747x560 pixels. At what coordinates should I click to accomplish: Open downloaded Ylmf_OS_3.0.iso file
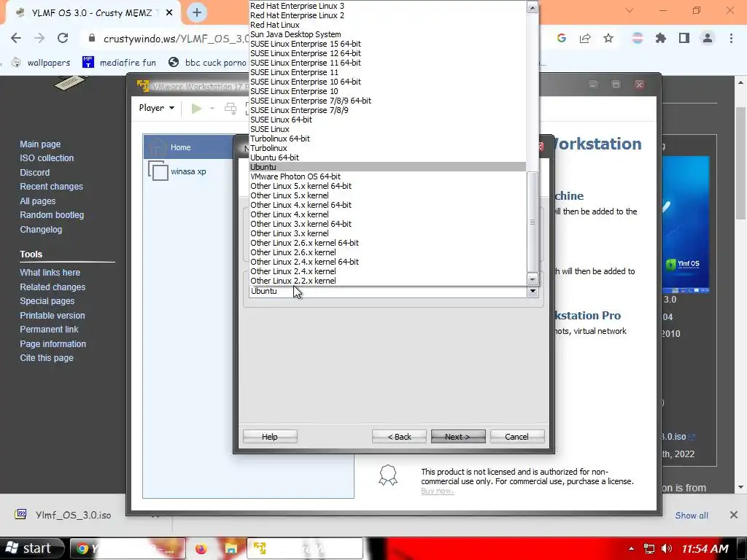click(63, 516)
